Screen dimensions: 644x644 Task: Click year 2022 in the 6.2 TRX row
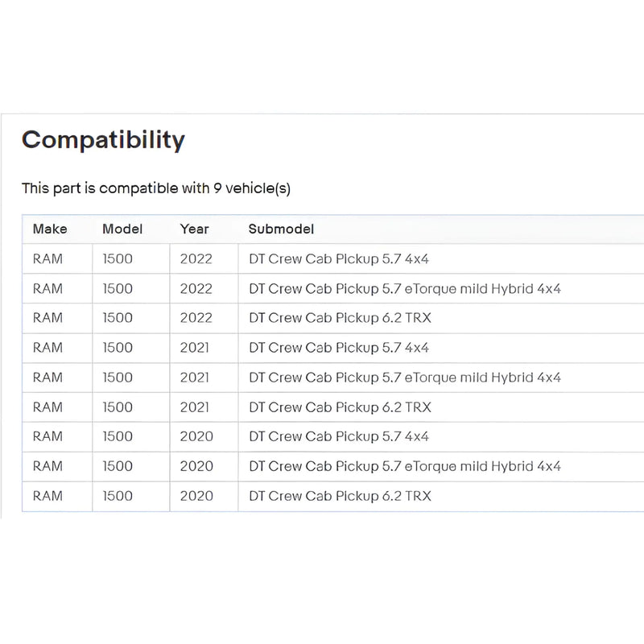tap(196, 318)
